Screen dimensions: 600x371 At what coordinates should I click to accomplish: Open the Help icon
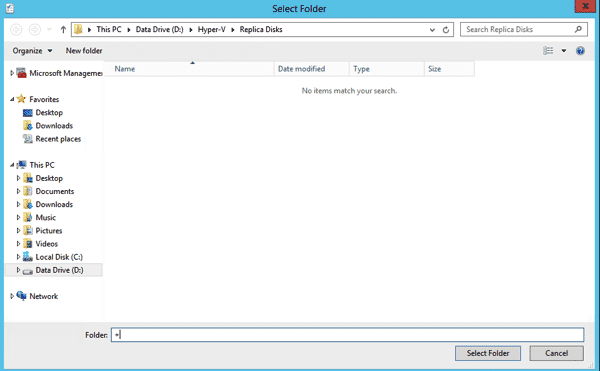580,50
